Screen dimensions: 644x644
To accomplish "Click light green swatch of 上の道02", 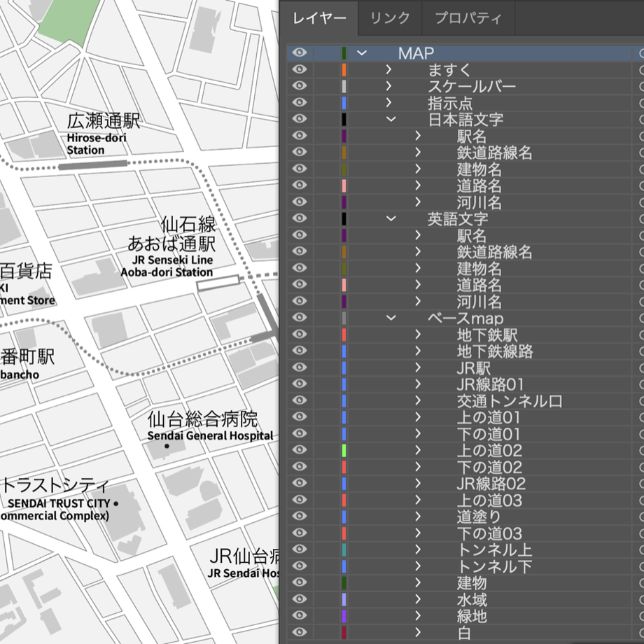I will [344, 450].
